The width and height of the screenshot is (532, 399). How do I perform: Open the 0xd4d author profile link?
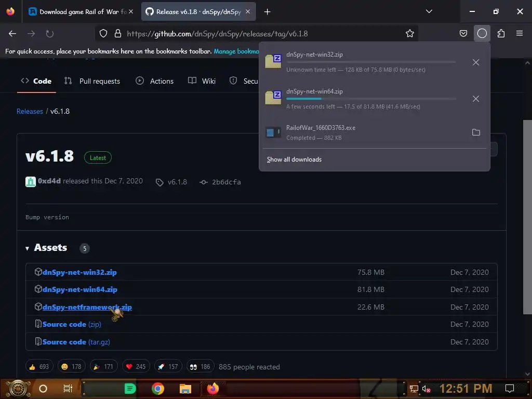coord(49,181)
